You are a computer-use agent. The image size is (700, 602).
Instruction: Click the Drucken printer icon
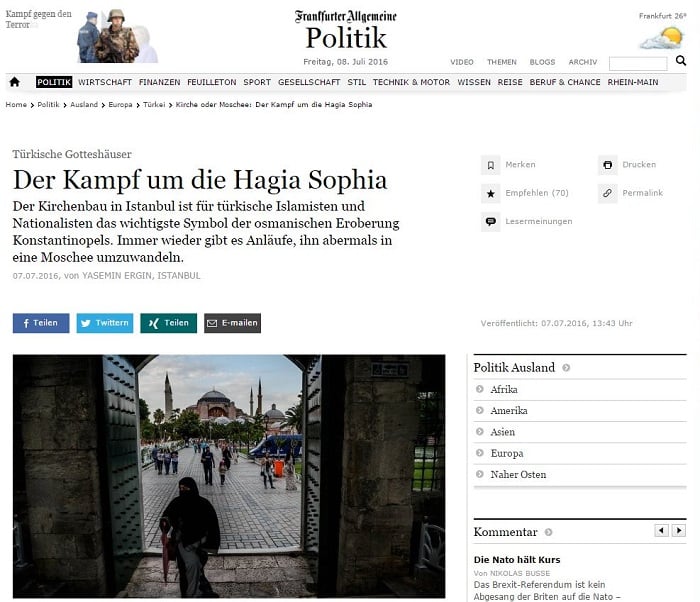[607, 165]
